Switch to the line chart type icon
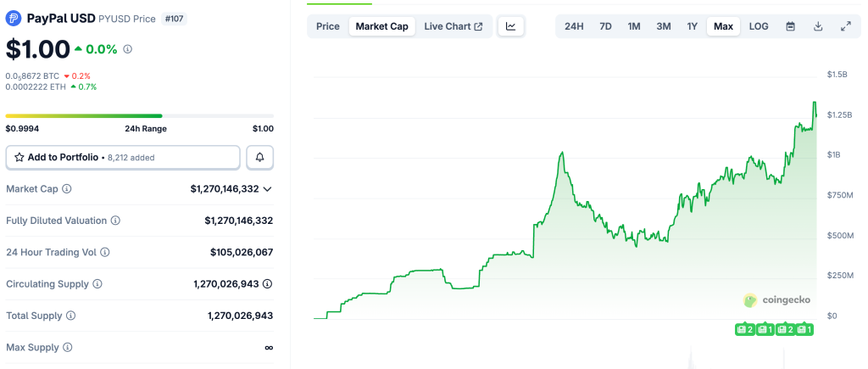This screenshot has width=868, height=369. (x=511, y=26)
